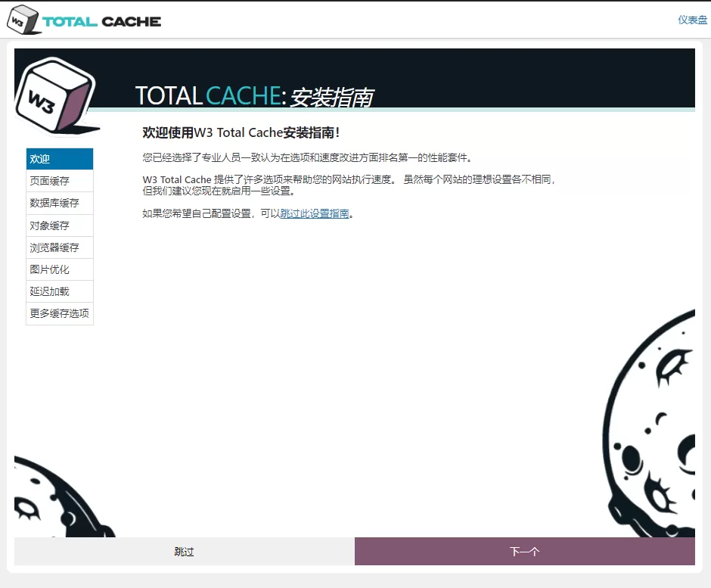Image resolution: width=711 pixels, height=588 pixels.
Task: Select the 欢迎 step in the sidebar
Action: [59, 159]
